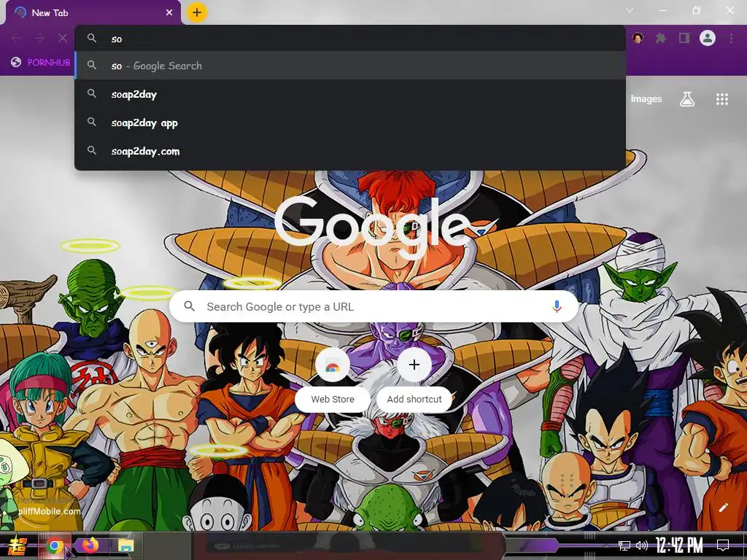Open Search Labs flask icon
747x560 pixels.
click(686, 99)
